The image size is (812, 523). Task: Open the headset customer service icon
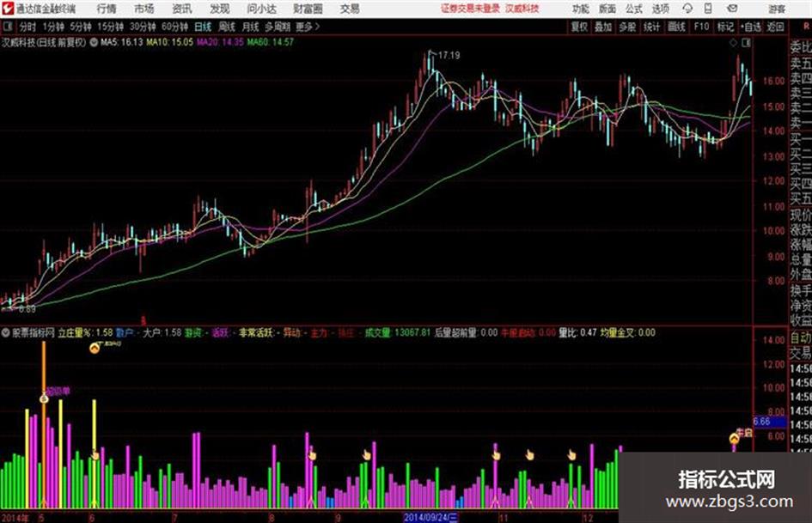click(687, 9)
